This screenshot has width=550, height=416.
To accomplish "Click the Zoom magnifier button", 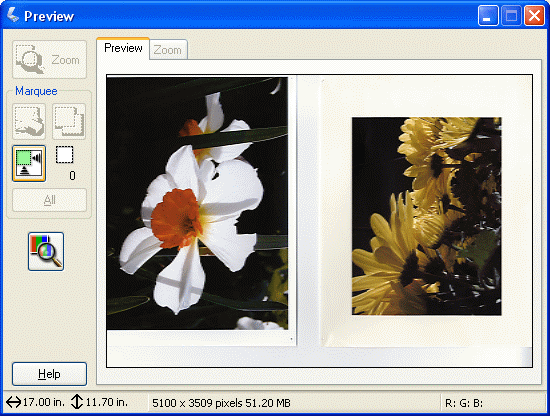I will pyautogui.click(x=49, y=59).
